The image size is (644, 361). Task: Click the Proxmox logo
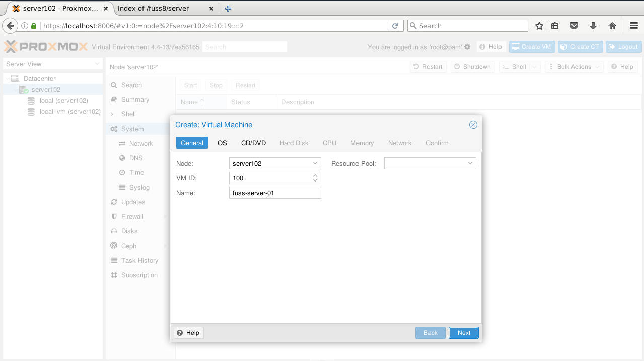tap(46, 47)
